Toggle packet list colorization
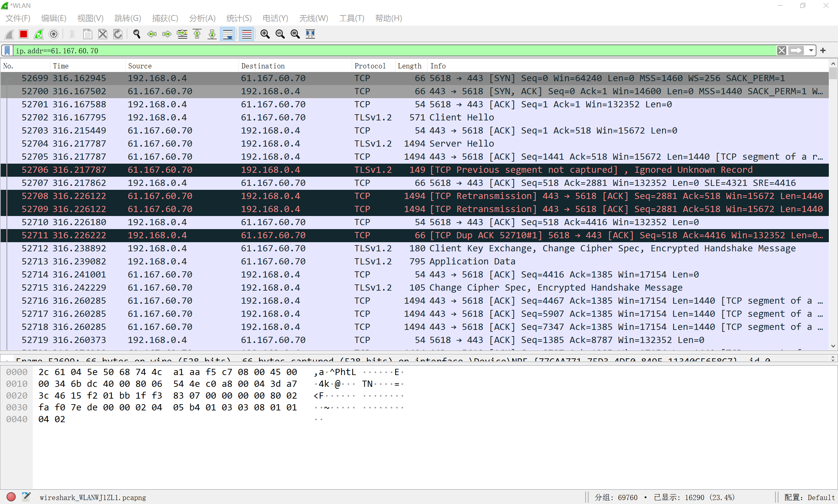Image resolution: width=838 pixels, height=504 pixels. pos(246,34)
